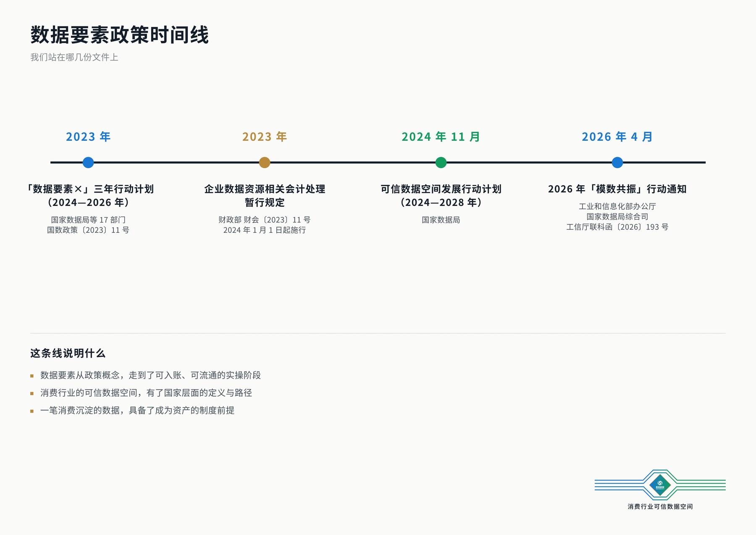This screenshot has width=756, height=535.
Task: Click the text 财政部 财会〔2023〕11 号
Action: pyautogui.click(x=265, y=220)
